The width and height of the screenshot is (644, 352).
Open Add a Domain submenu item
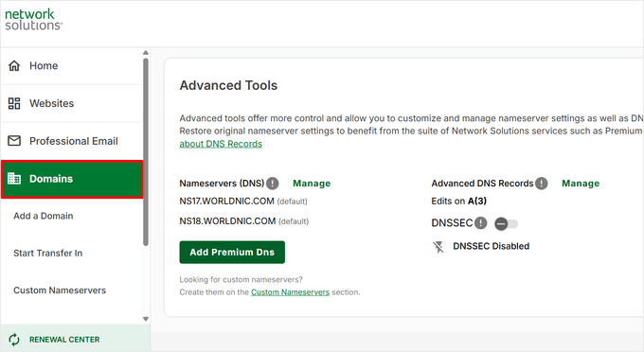point(44,216)
